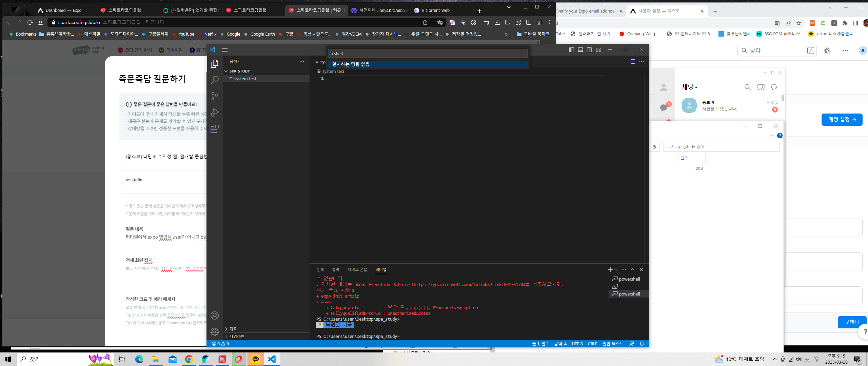Expand the File Explorer ribbon chevron
Screen dimensions: 868x366
click(x=772, y=136)
